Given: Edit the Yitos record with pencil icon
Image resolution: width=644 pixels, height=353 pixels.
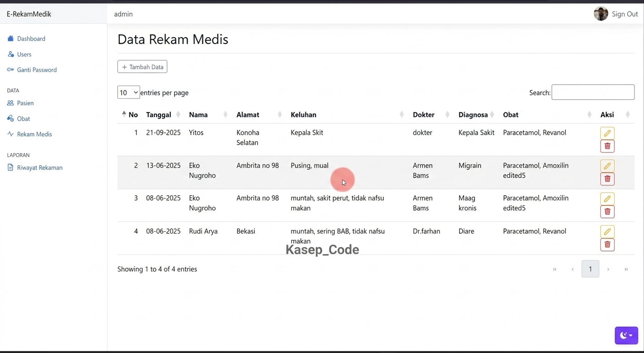Looking at the screenshot, I should [x=607, y=133].
